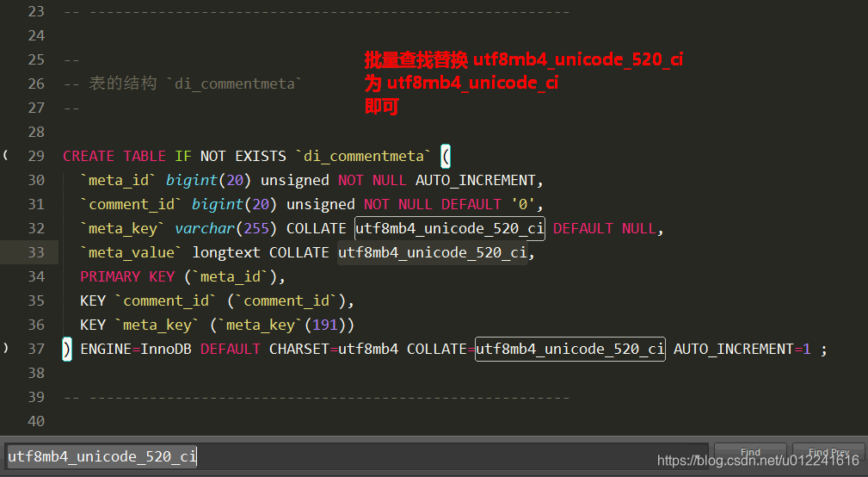The width and height of the screenshot is (868, 477).
Task: Click varchar type on line 32
Action: tap(205, 228)
